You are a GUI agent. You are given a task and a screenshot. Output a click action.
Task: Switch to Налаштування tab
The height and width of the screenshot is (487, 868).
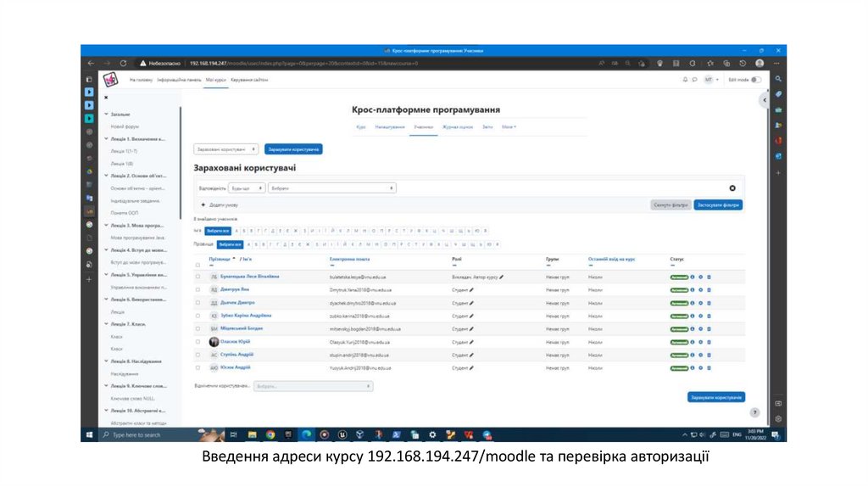pyautogui.click(x=390, y=127)
